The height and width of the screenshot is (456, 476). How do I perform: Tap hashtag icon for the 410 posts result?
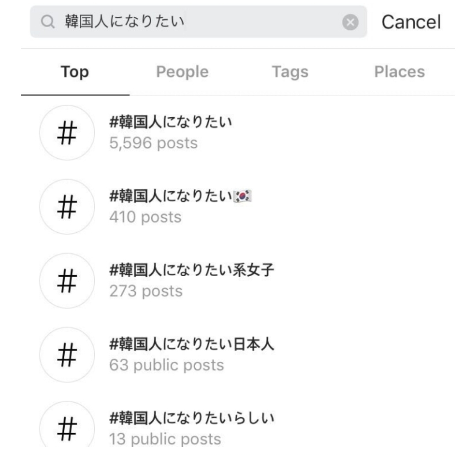(x=67, y=207)
